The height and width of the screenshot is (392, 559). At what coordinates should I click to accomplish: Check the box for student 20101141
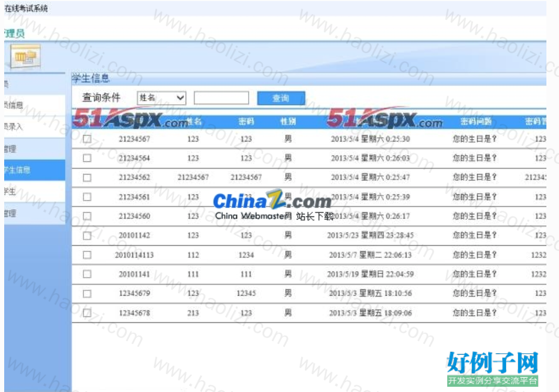pyautogui.click(x=87, y=274)
